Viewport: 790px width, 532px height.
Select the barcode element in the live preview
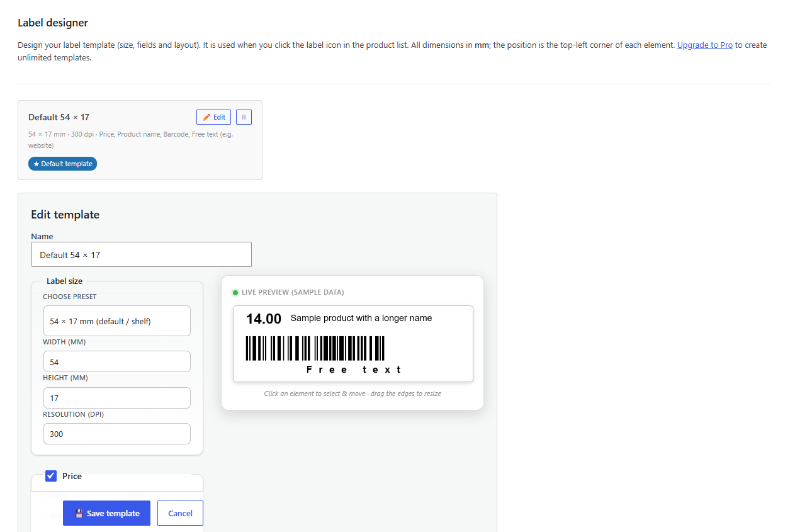pos(315,348)
